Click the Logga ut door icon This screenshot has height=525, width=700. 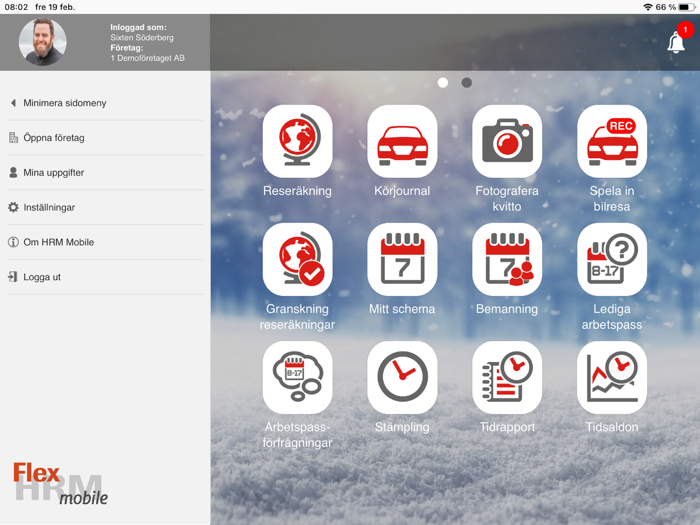coord(13,277)
